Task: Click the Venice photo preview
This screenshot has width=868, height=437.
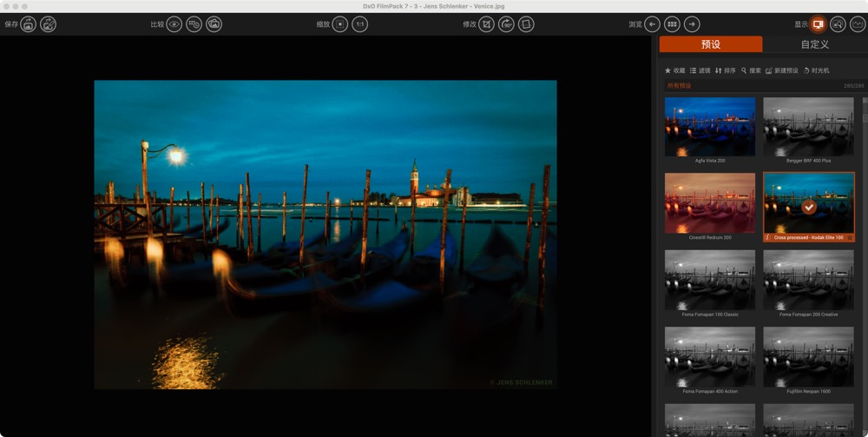Action: click(325, 235)
